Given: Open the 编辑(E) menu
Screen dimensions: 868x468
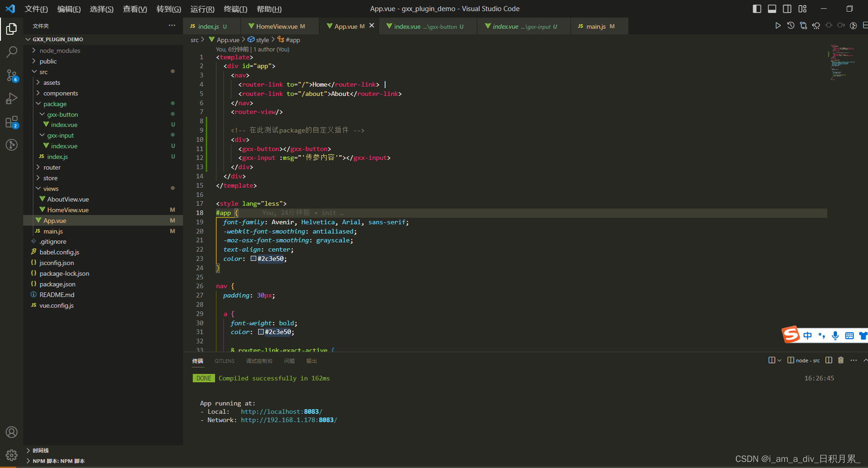Looking at the screenshot, I should (69, 9).
